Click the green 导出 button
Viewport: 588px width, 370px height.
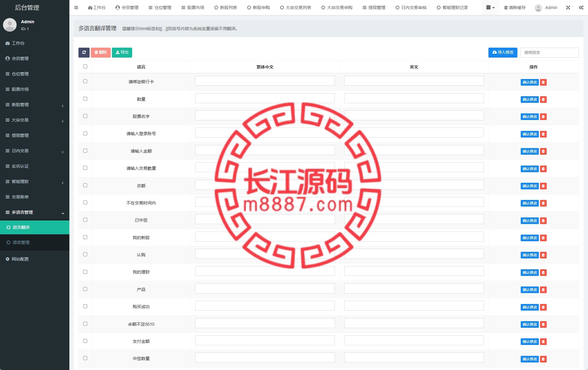pyautogui.click(x=122, y=52)
